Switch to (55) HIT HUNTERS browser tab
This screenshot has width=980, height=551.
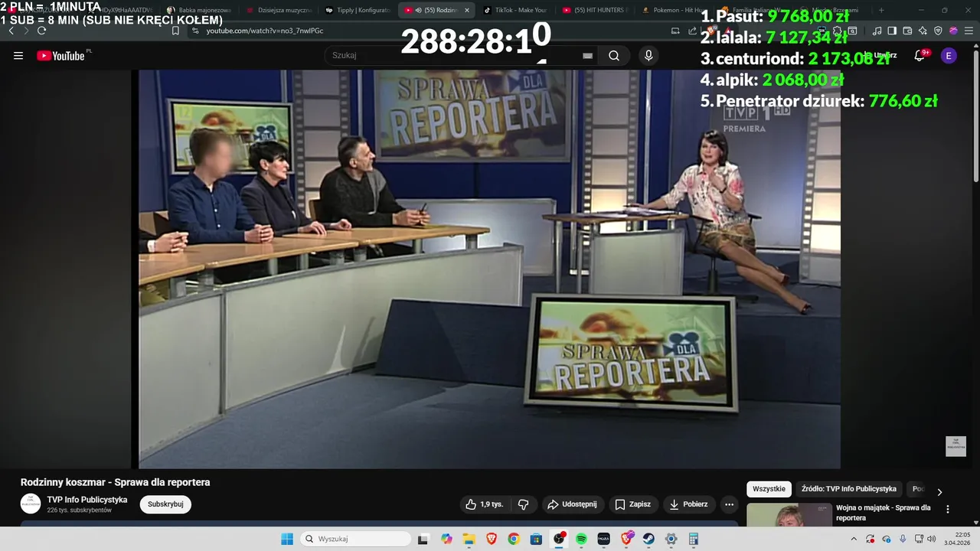click(595, 10)
